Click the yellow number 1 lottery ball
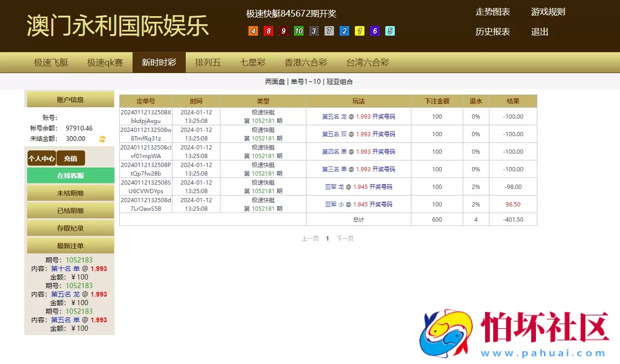 360,30
